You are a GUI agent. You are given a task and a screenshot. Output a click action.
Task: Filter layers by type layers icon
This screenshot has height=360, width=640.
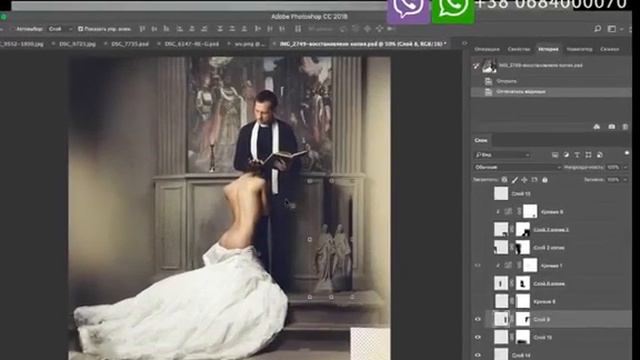pos(577,155)
